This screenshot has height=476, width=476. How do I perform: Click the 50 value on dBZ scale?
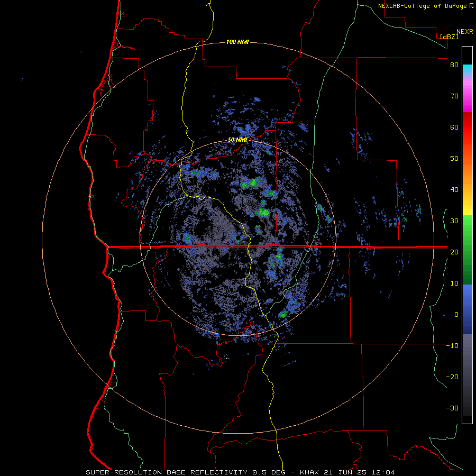click(454, 159)
